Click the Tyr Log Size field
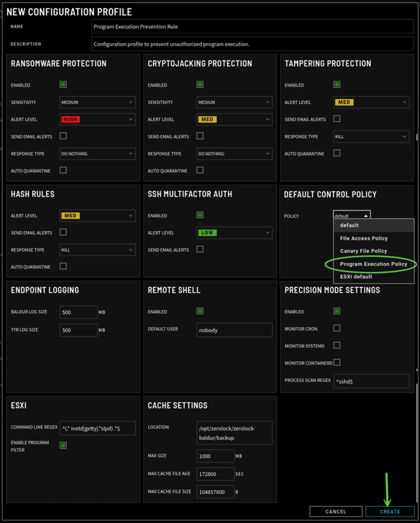Screen dimensions: 420x523 [x=79, y=330]
